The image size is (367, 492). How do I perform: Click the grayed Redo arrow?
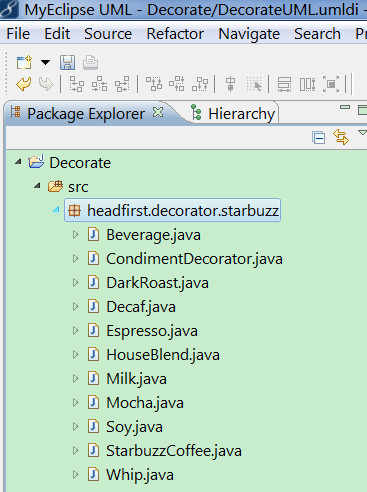click(46, 84)
